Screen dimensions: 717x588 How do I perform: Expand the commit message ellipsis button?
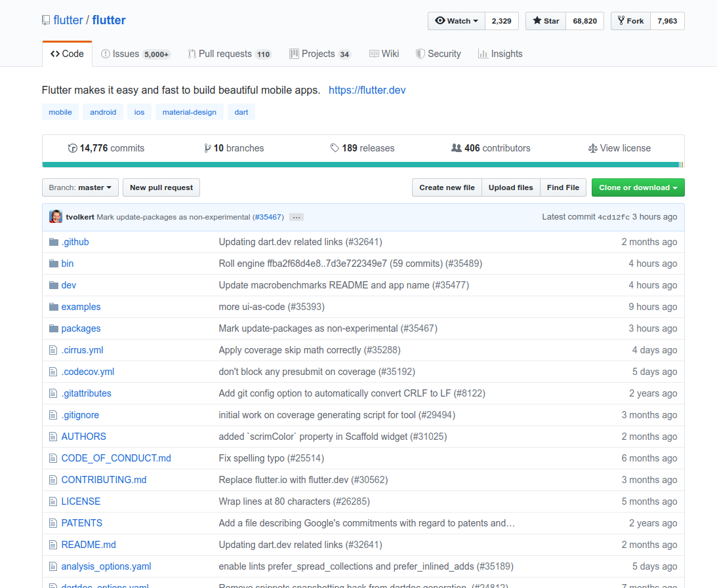point(297,217)
